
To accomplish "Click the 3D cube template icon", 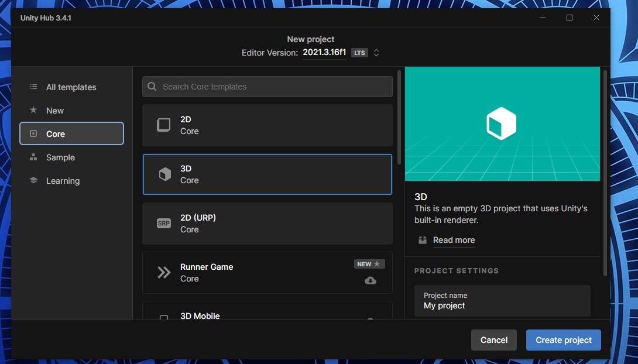I will click(165, 174).
